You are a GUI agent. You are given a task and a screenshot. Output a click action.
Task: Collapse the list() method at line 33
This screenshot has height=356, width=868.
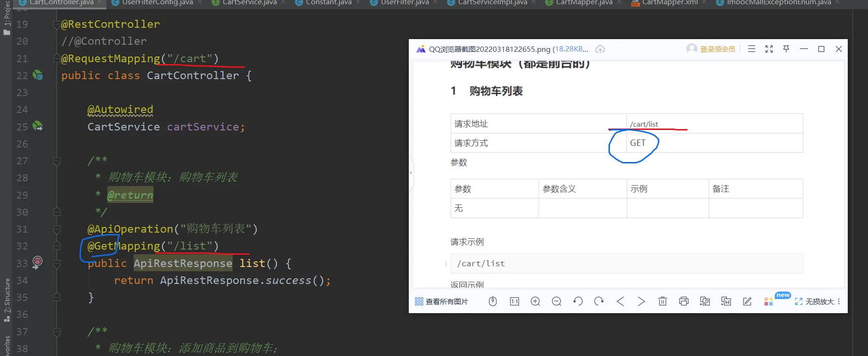point(57,263)
